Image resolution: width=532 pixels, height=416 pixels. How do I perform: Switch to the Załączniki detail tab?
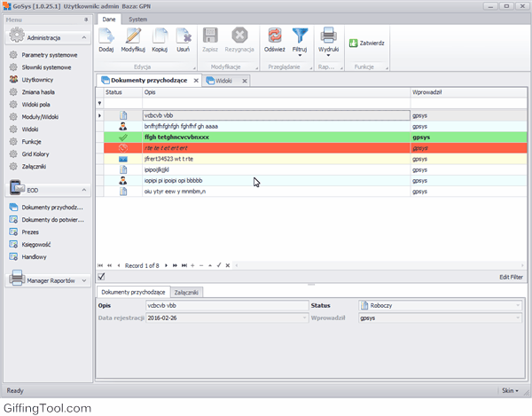pyautogui.click(x=187, y=291)
